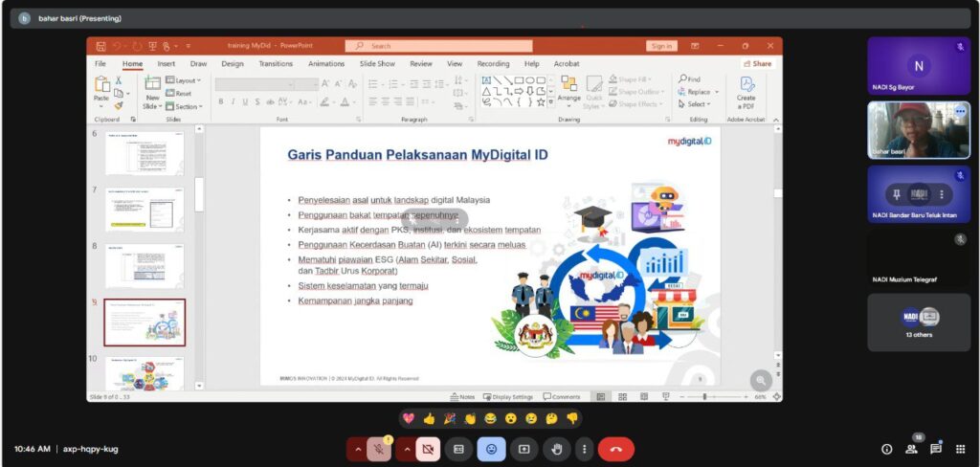Show the people participants list

click(911, 448)
